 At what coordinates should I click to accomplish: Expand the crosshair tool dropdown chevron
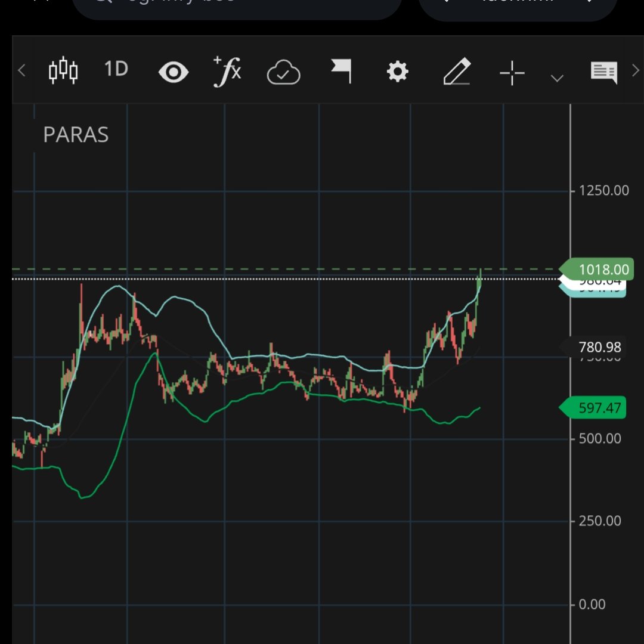pos(557,78)
